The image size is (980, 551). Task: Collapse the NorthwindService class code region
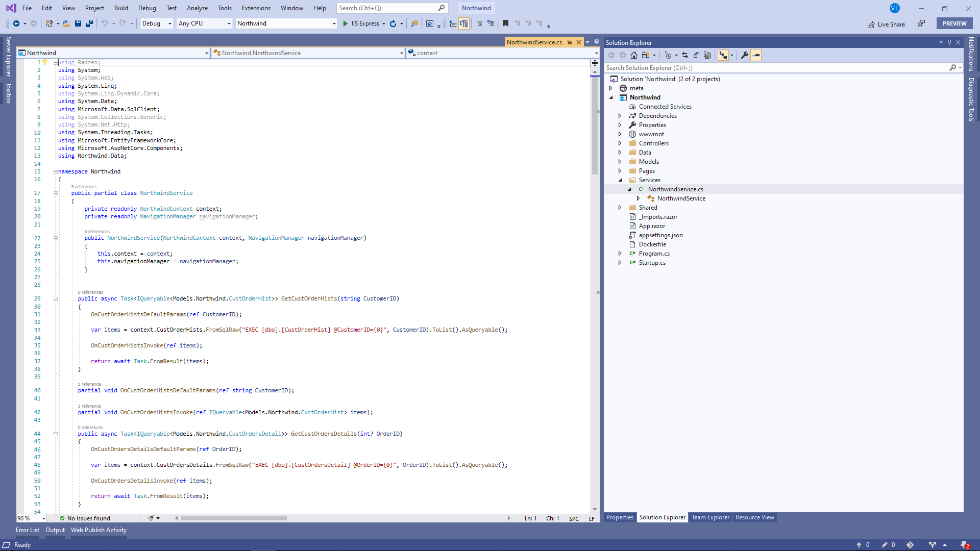pos(56,193)
